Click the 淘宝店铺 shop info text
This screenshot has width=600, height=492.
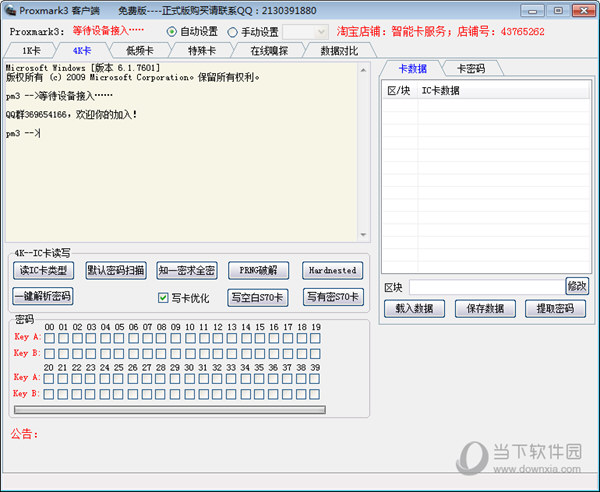440,31
